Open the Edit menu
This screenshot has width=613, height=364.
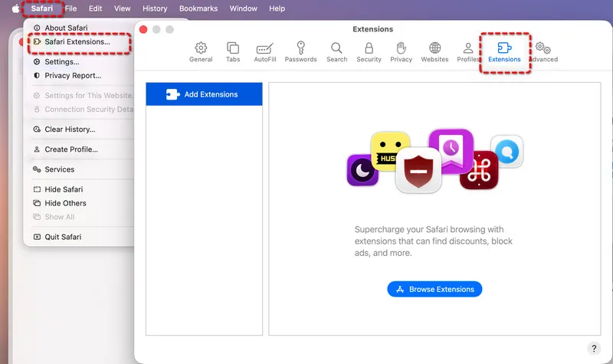[95, 8]
